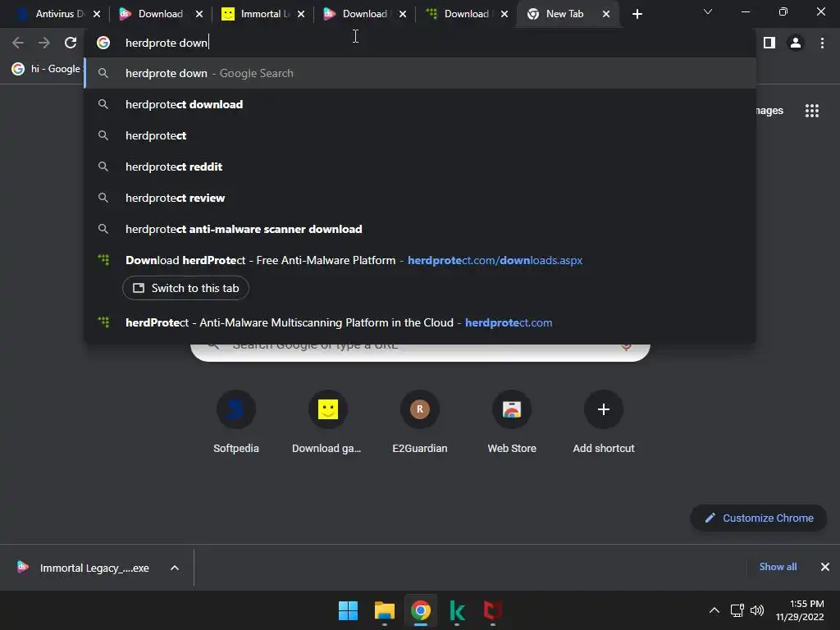Click 'Switch to this tab' button
This screenshot has height=630, width=840.
pos(185,288)
